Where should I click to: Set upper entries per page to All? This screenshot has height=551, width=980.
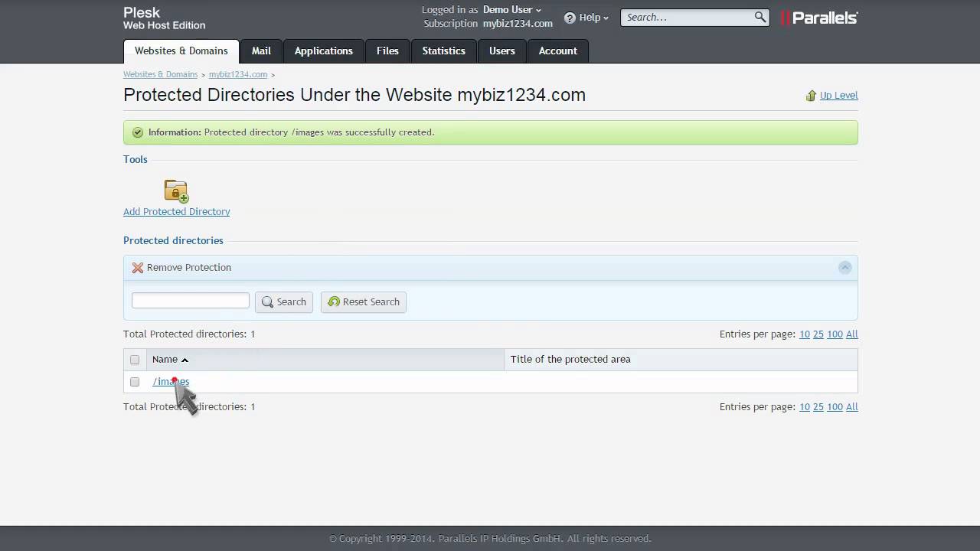coord(852,334)
